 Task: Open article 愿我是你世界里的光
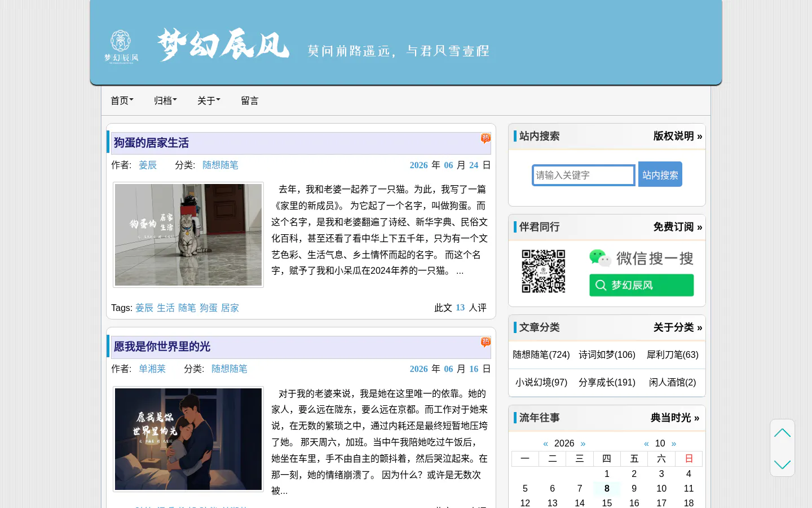click(x=162, y=347)
